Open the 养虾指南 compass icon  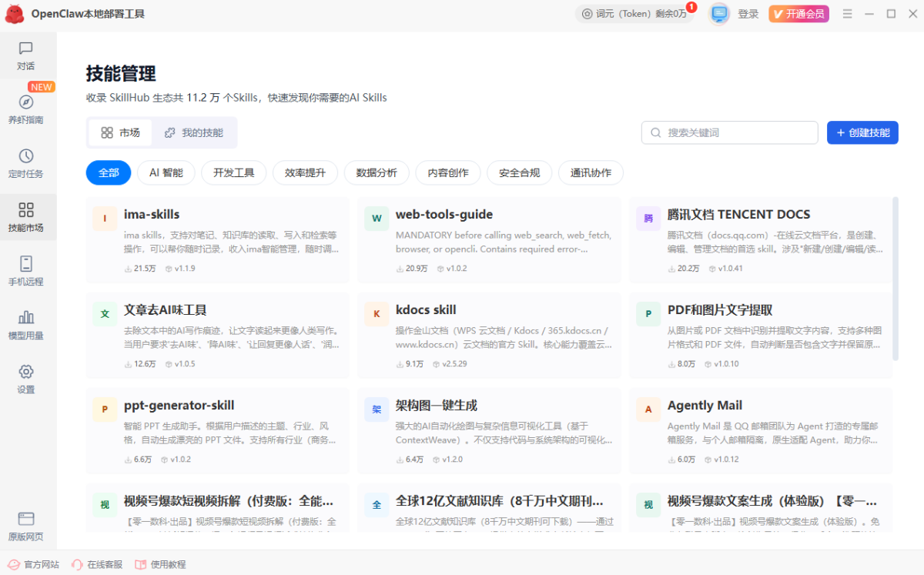coord(26,102)
